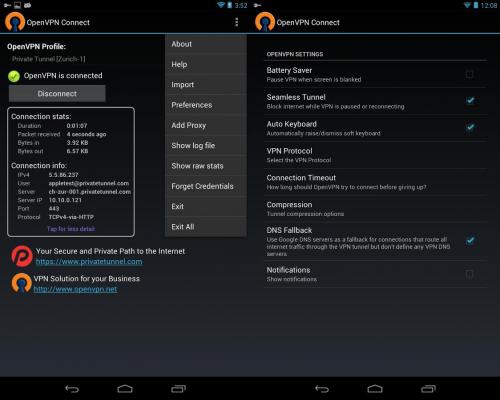Click the 'OpenVPN is connected' status text
The image size is (500, 400).
pyautogui.click(x=63, y=76)
